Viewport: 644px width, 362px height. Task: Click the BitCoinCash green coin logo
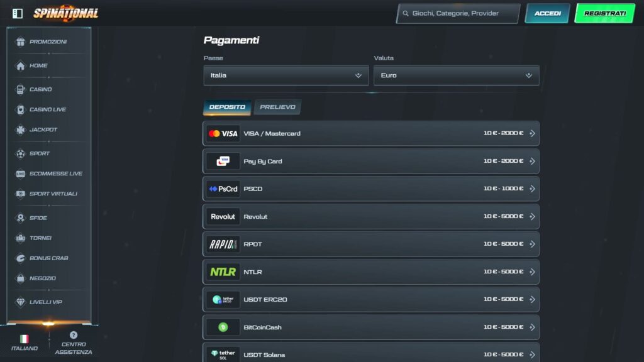(x=223, y=327)
